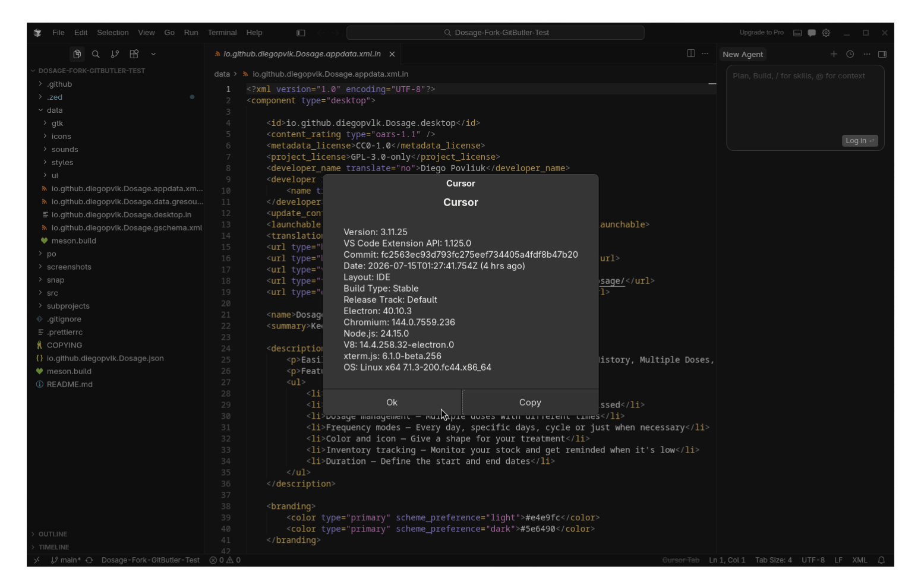Open the File menu
Screen dimensions: 921x588
click(58, 33)
